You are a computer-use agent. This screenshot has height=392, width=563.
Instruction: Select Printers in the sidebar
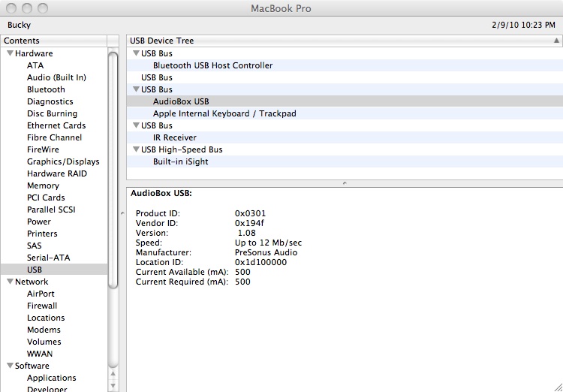tap(42, 234)
